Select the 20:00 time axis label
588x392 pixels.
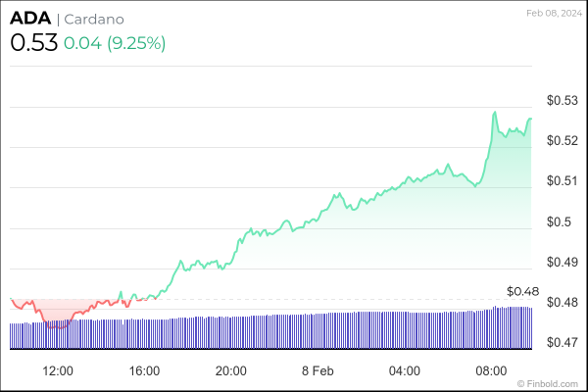coord(230,370)
